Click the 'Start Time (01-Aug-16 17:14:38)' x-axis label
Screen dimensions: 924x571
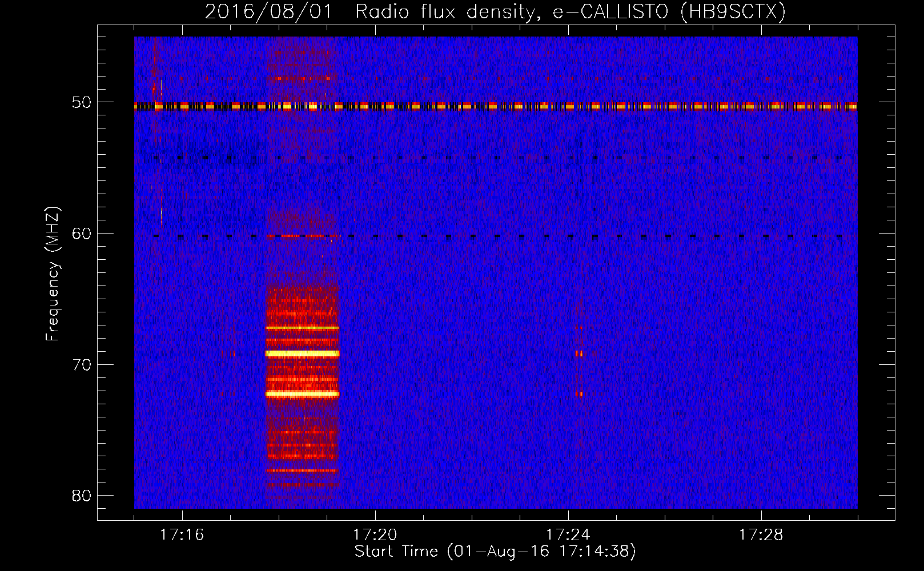click(x=495, y=552)
